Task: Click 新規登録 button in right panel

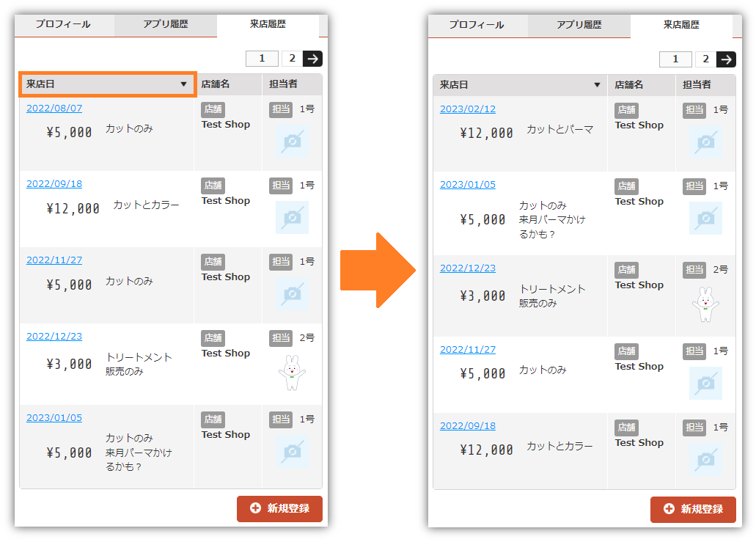Action: pos(693,509)
